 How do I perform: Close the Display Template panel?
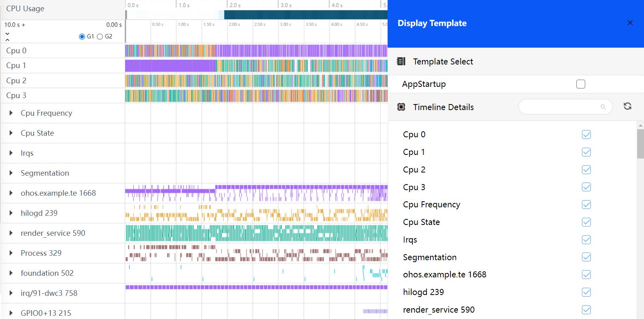[x=630, y=23]
